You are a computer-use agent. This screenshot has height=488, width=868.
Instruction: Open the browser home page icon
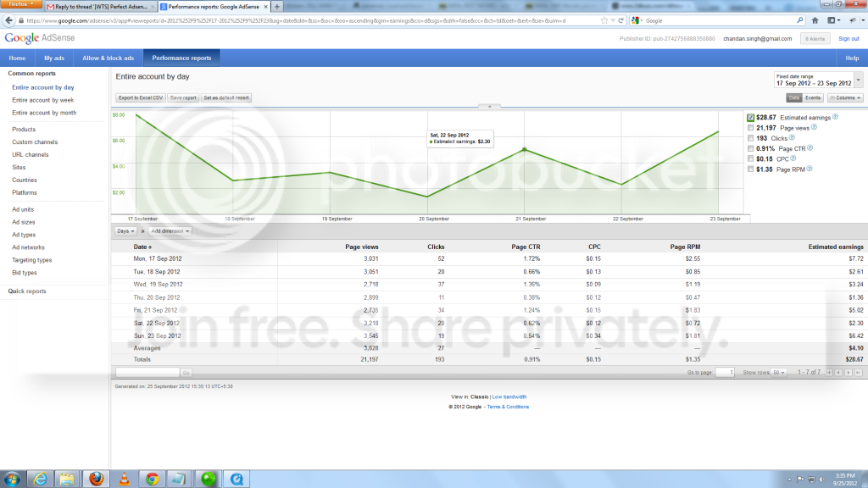815,20
